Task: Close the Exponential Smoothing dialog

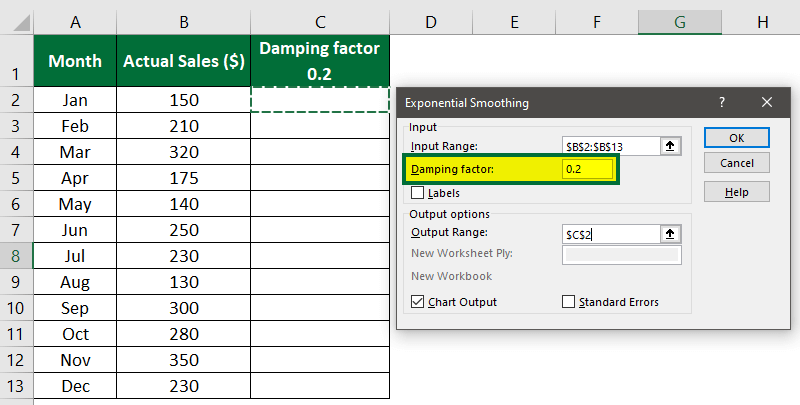Action: [x=766, y=102]
